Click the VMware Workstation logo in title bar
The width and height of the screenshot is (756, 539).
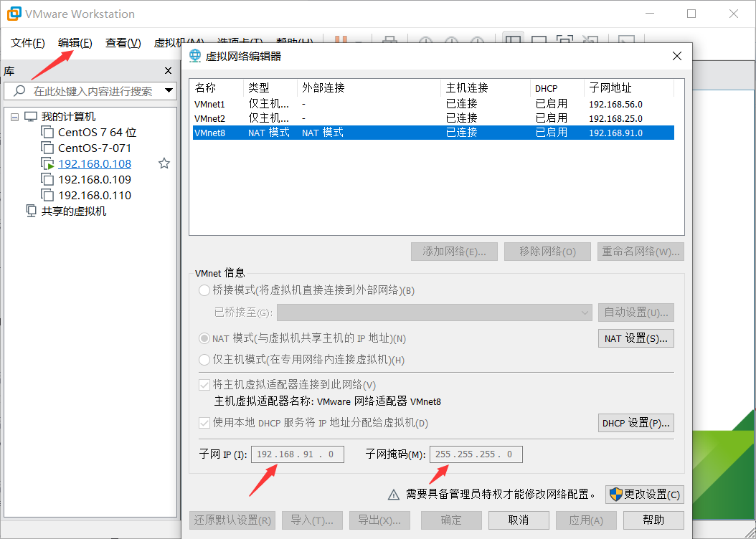(14, 14)
